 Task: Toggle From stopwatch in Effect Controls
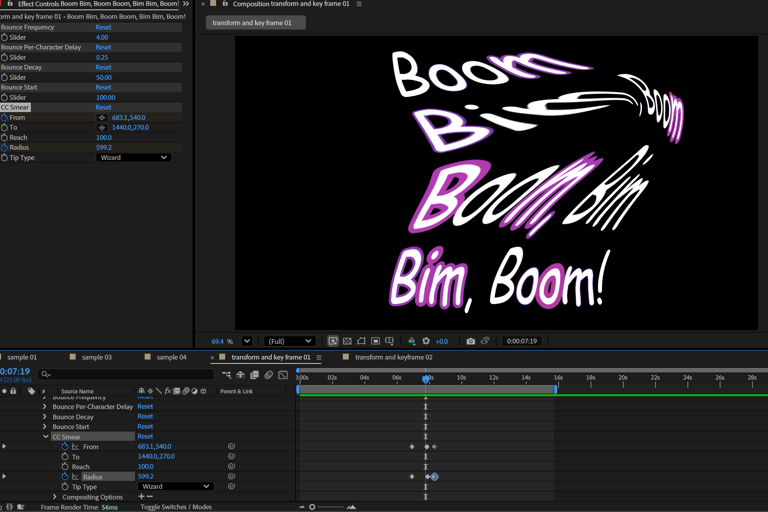4,118
